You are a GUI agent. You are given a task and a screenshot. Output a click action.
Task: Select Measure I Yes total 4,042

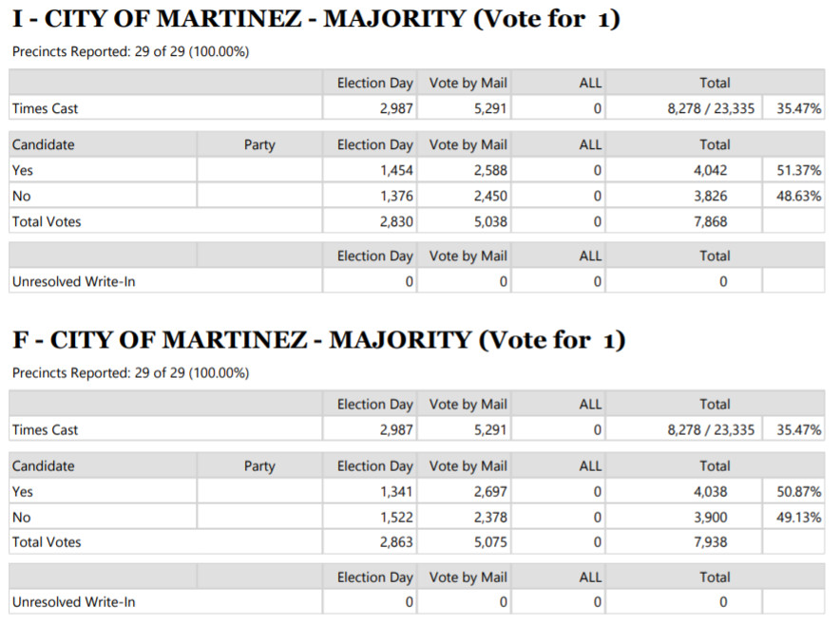point(710,170)
